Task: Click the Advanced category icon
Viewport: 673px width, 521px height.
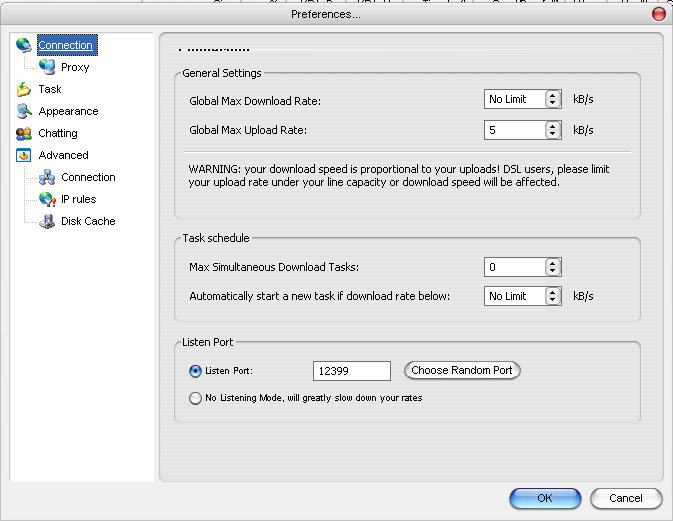Action: click(x=24, y=155)
